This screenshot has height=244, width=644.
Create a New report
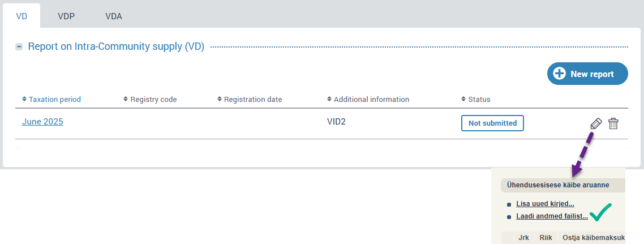[x=587, y=74]
